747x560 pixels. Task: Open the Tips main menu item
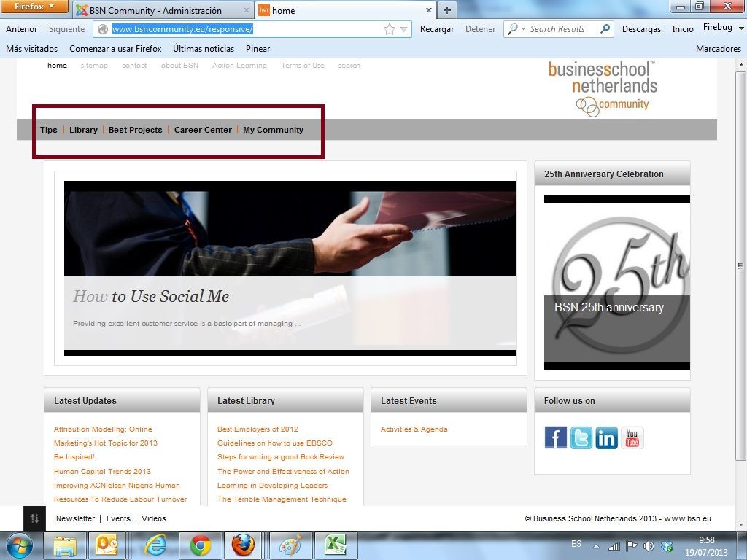click(x=49, y=130)
